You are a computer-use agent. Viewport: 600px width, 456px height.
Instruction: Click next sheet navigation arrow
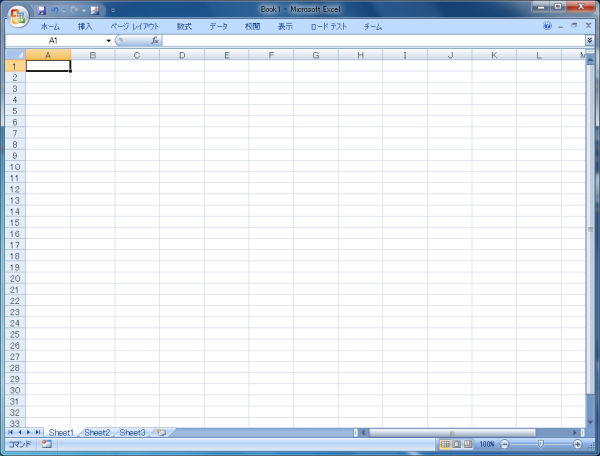pos(28,432)
